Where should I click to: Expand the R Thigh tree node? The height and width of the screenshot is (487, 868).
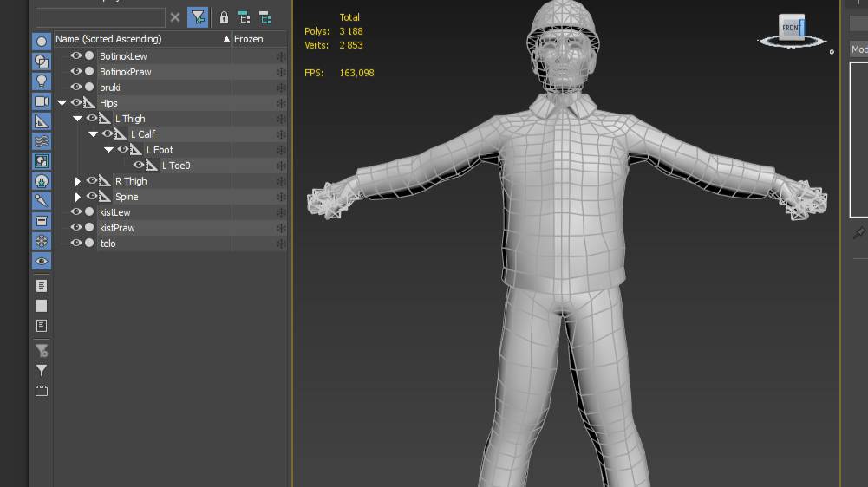pyautogui.click(x=78, y=181)
